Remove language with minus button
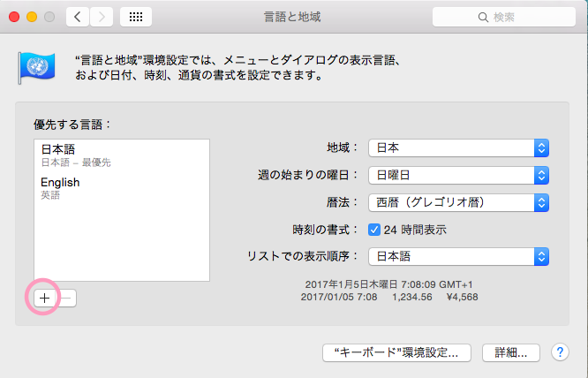 (x=66, y=299)
